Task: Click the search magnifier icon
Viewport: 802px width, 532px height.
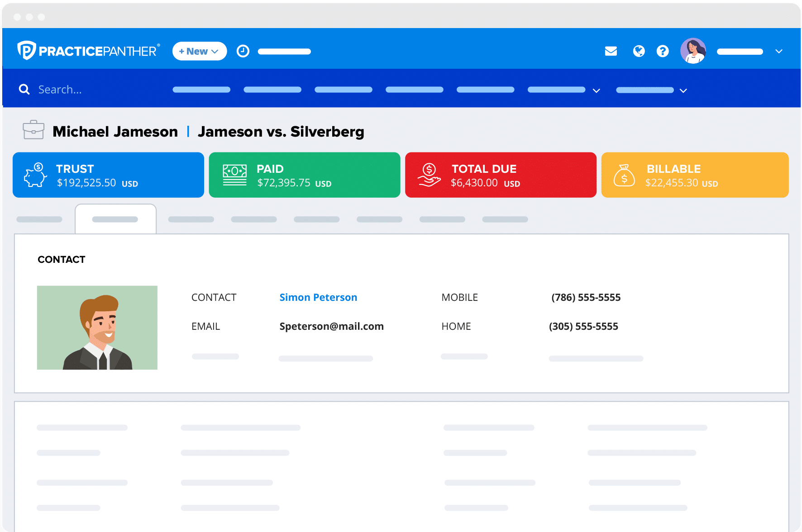Action: 24,90
